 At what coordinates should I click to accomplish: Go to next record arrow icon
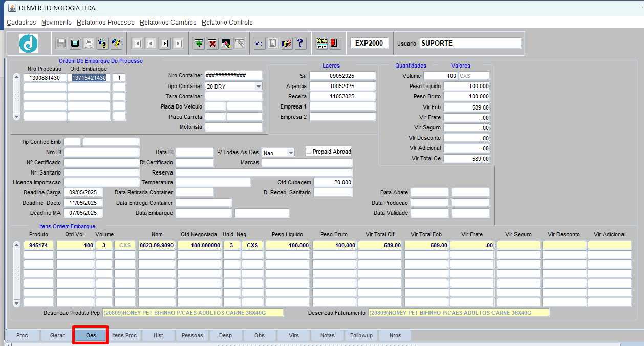pyautogui.click(x=165, y=44)
